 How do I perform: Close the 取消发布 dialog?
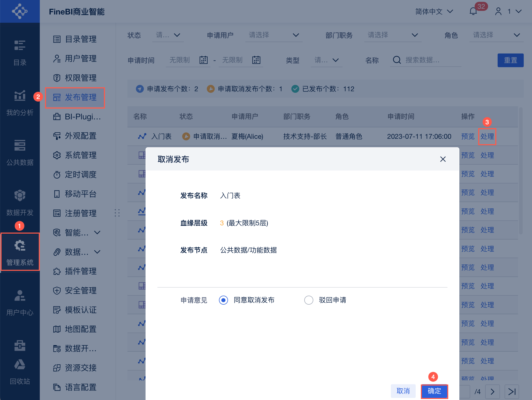pos(443,159)
